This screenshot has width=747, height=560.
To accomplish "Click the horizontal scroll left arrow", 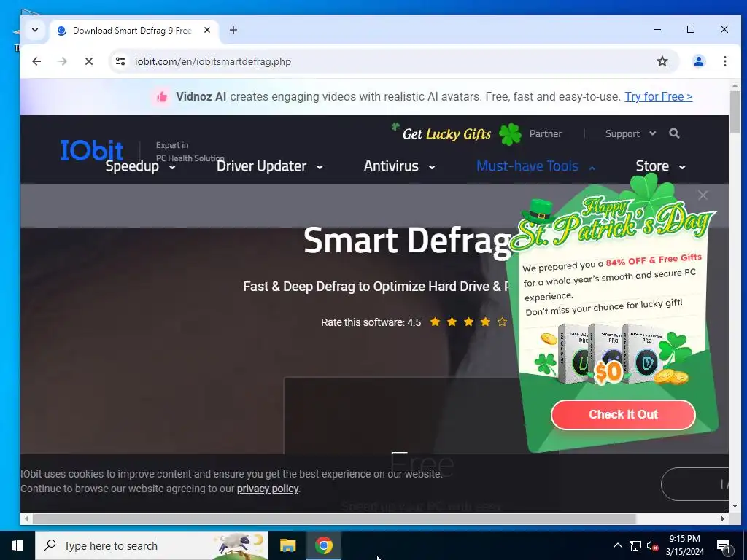I will tap(26, 518).
